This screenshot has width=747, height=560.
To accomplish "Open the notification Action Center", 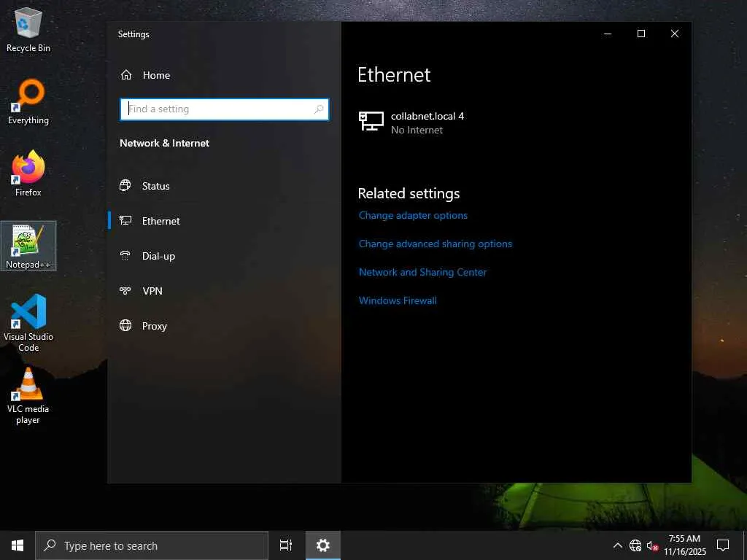I will pyautogui.click(x=723, y=545).
